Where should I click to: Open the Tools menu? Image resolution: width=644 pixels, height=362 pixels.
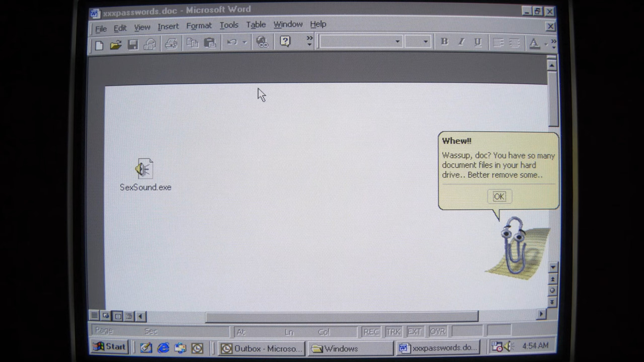[229, 25]
